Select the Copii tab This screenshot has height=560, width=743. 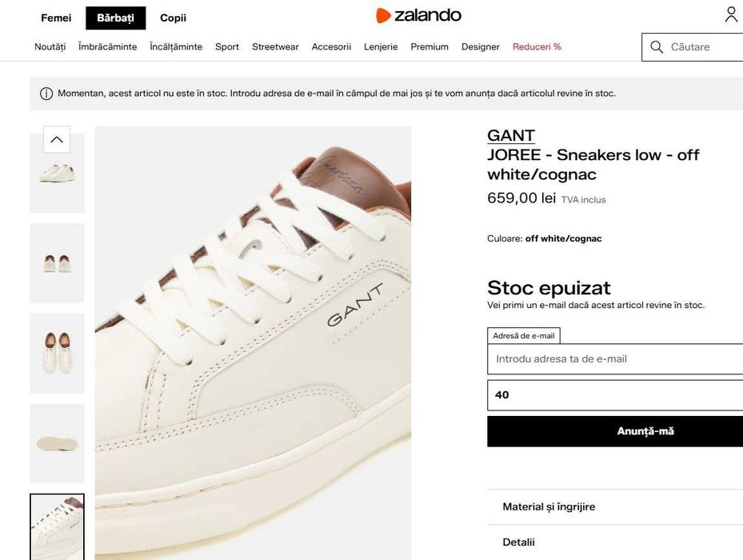(x=173, y=18)
